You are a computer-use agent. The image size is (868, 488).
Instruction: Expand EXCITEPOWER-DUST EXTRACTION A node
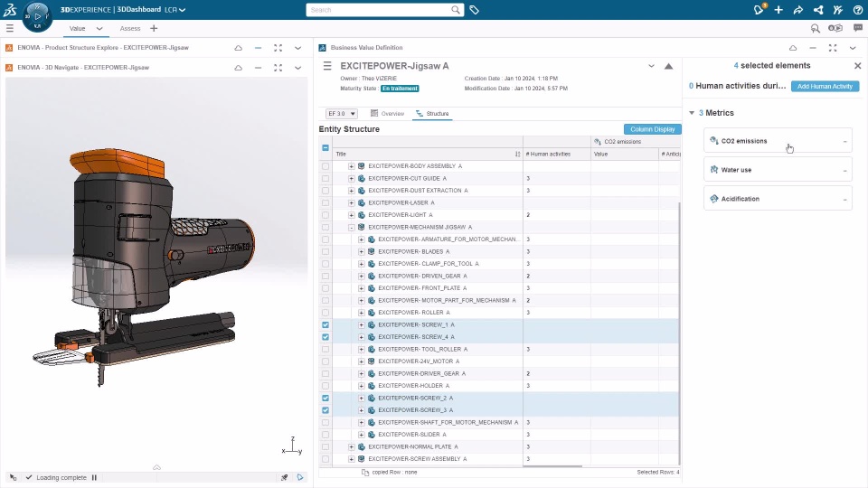(x=351, y=191)
